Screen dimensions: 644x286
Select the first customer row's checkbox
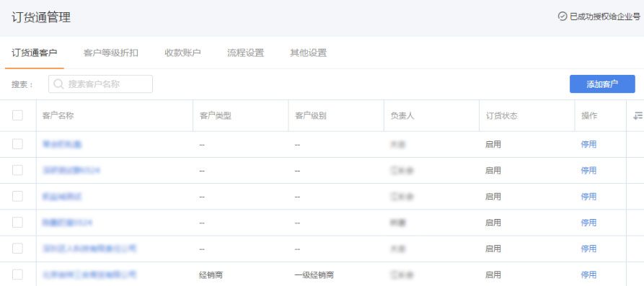coord(17,144)
